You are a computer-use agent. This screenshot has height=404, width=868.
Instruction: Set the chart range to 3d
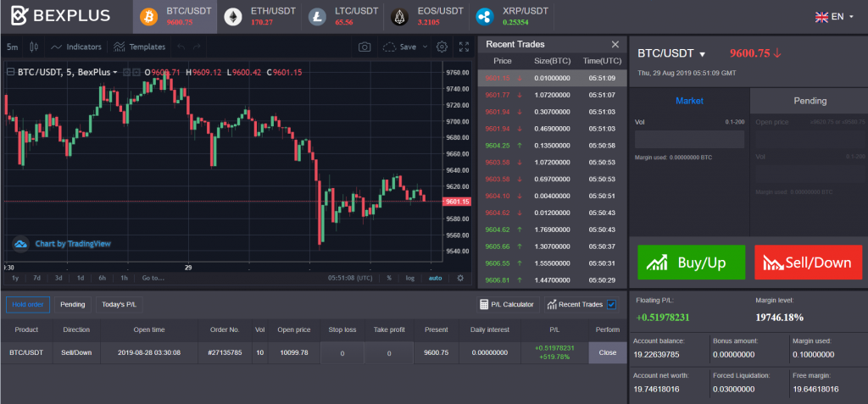coord(58,278)
